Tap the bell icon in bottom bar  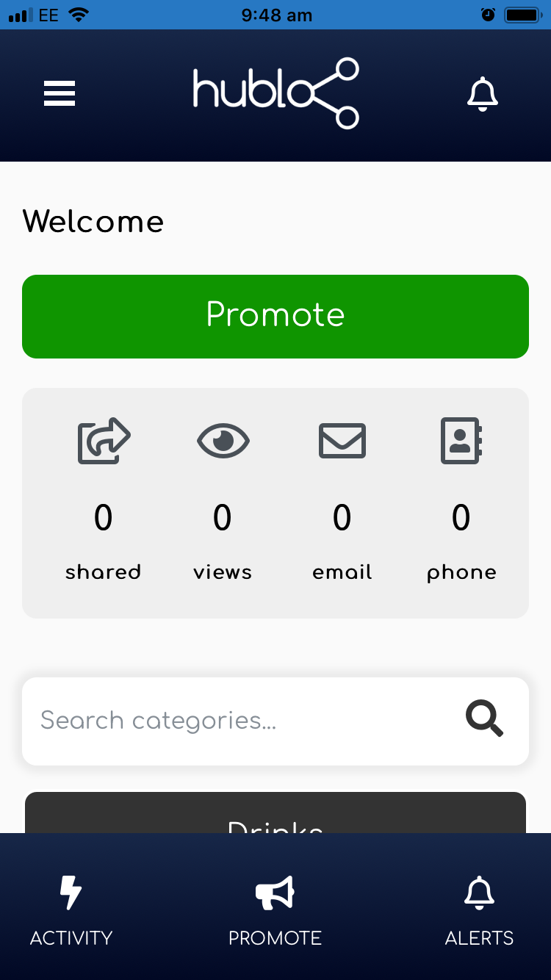click(x=479, y=893)
